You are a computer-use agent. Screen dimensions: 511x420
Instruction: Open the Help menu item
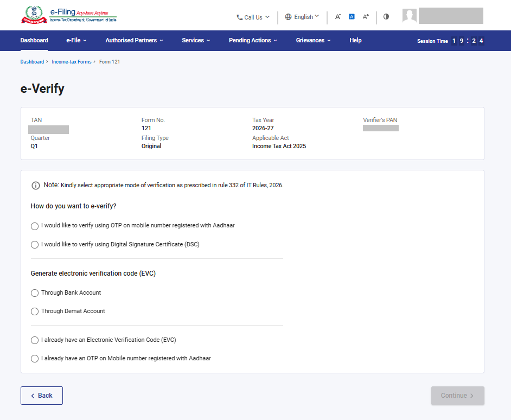[x=355, y=41]
